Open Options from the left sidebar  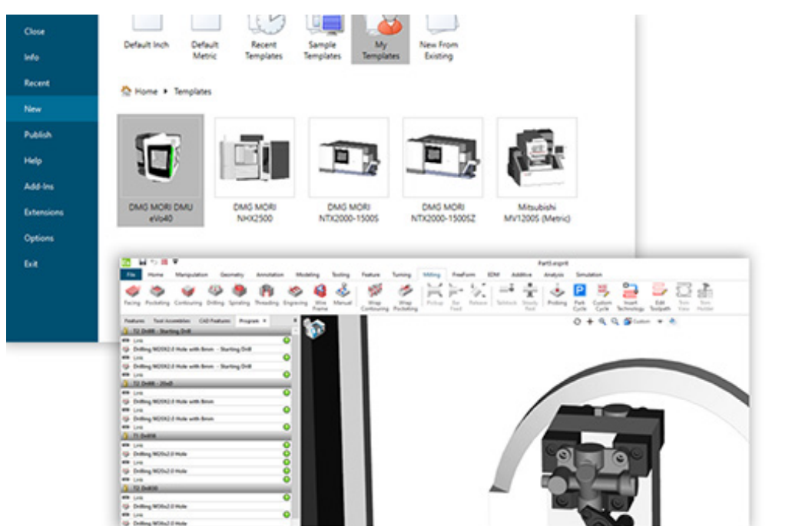pyautogui.click(x=38, y=238)
